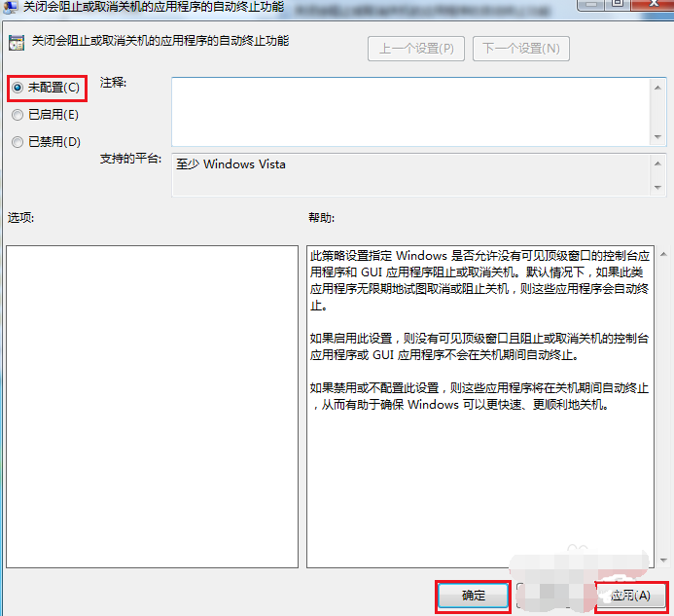The width and height of the screenshot is (674, 616).
Task: Click inside the 注释 comment text box
Action: 411,112
